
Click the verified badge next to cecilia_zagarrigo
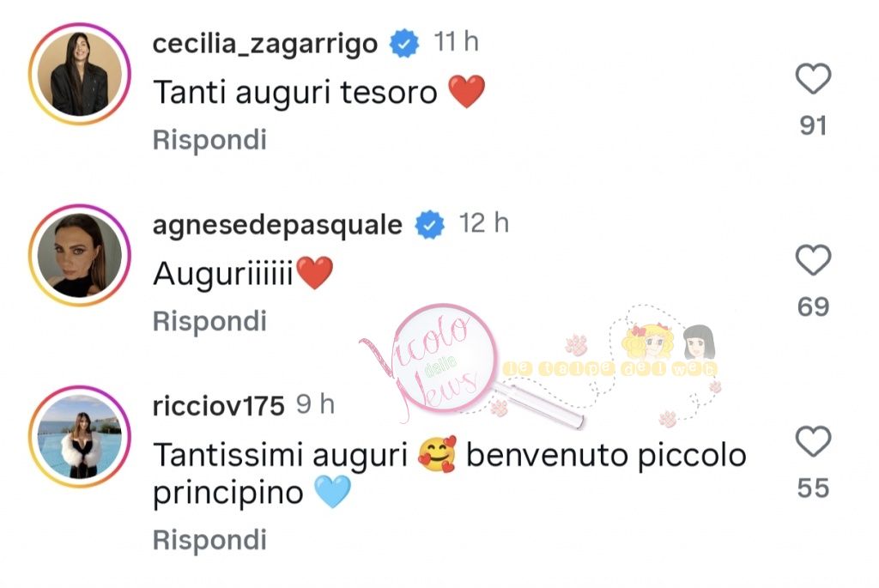click(405, 44)
